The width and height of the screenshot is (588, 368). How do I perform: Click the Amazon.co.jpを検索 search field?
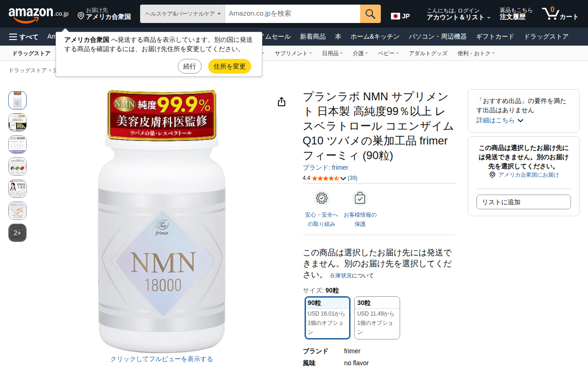tap(293, 14)
